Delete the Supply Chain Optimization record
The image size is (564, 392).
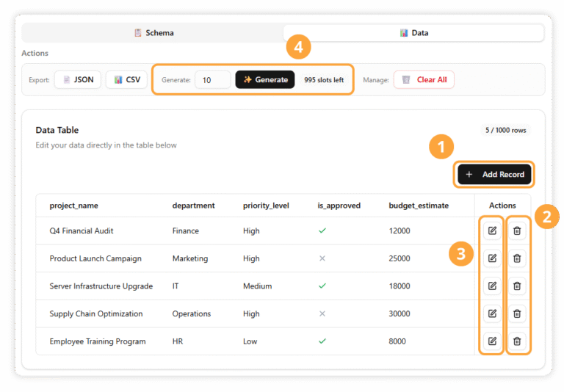(517, 313)
